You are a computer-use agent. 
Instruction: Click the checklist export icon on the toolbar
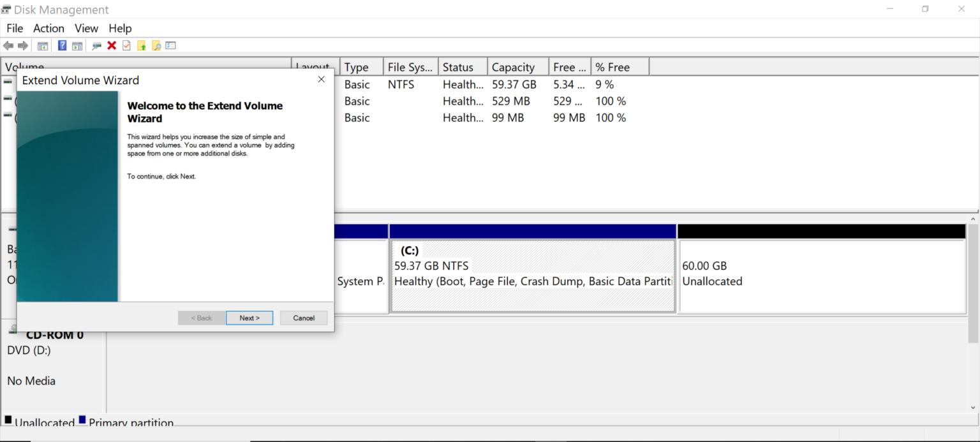click(x=170, y=45)
